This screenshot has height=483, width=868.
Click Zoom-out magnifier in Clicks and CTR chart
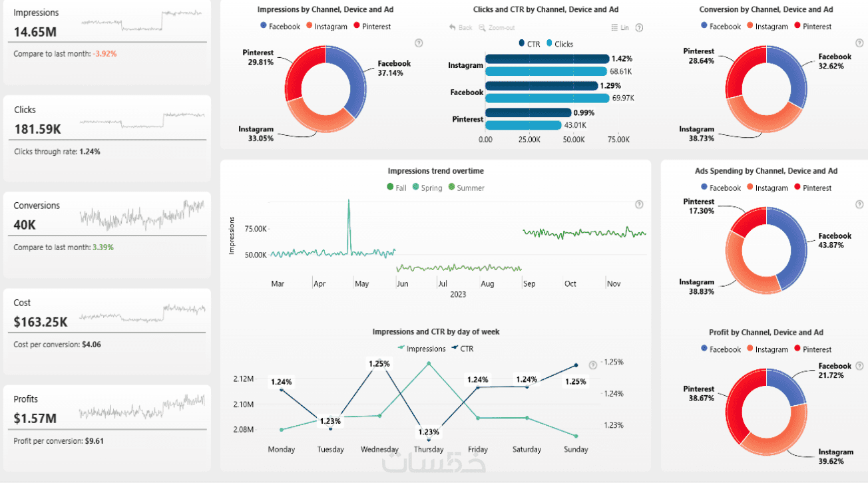pos(483,27)
